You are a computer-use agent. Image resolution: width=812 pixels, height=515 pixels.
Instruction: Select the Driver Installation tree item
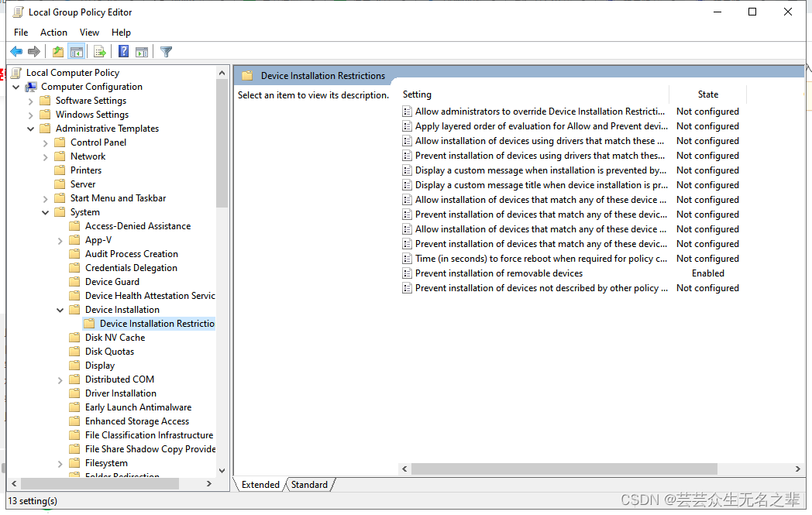point(121,393)
